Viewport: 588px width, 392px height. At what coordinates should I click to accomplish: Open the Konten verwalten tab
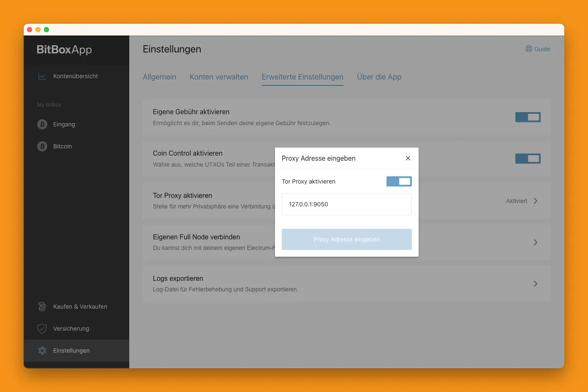pos(219,77)
